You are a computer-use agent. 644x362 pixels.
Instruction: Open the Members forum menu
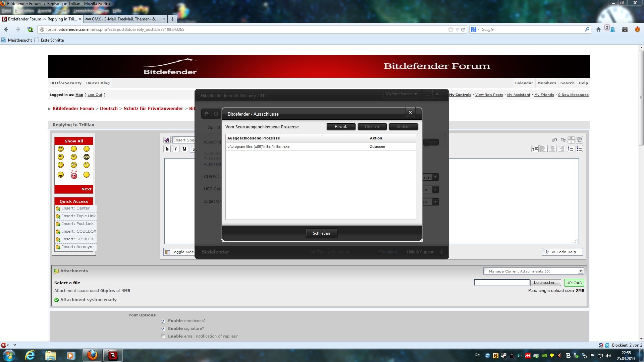point(547,83)
